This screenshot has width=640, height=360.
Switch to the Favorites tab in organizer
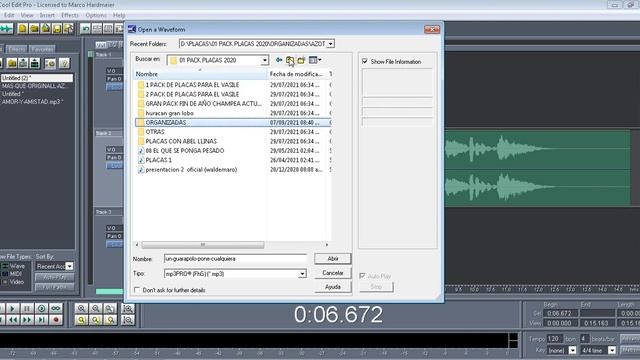(42, 49)
